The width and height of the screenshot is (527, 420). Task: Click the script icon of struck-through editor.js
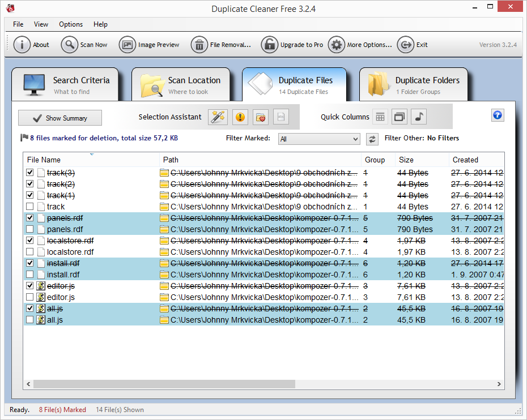(41, 286)
